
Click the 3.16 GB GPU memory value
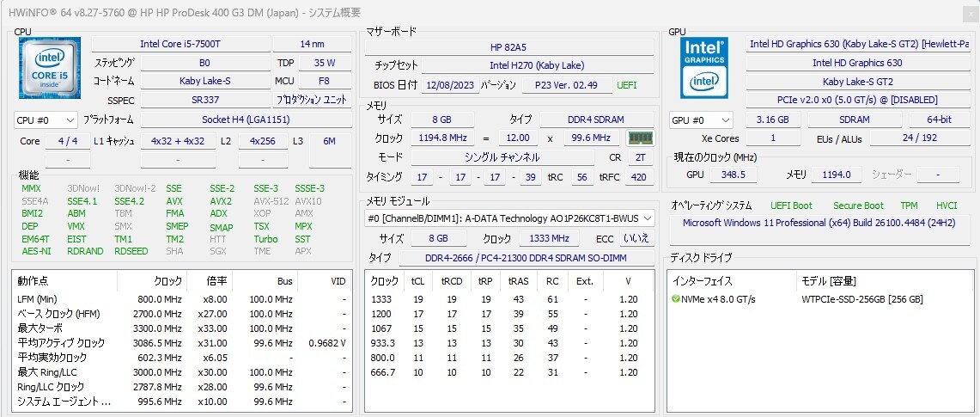pyautogui.click(x=772, y=120)
